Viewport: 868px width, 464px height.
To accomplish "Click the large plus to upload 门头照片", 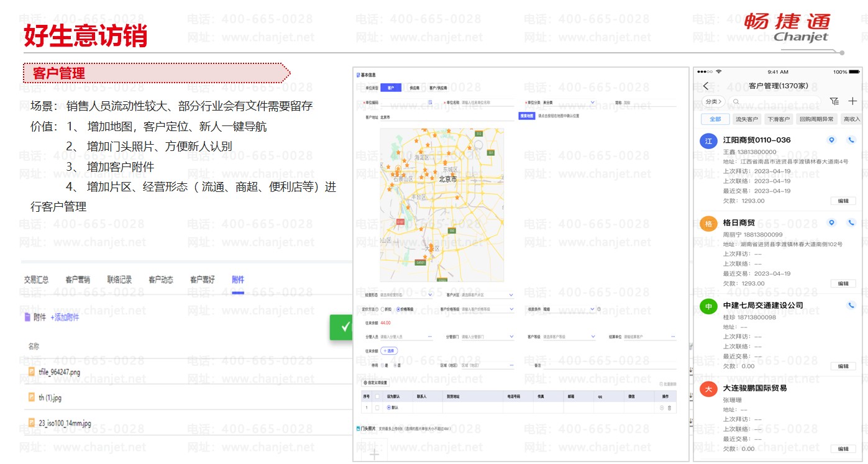I will (375, 454).
